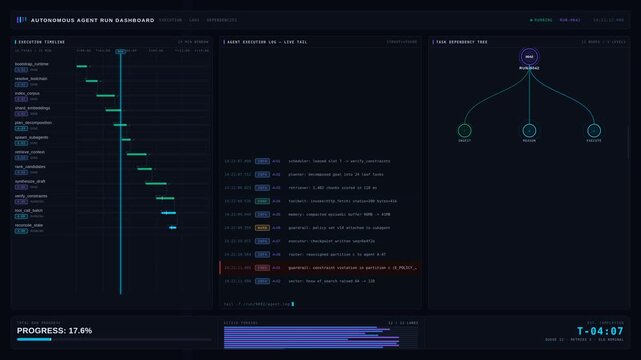Click the yellow WARN badge on guardrail line
The image size is (641, 360).
point(262,228)
